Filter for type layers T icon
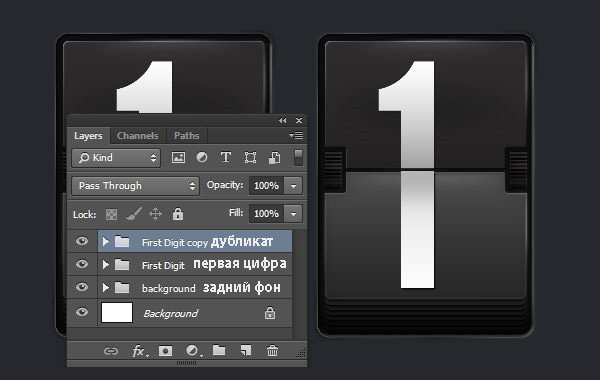The image size is (600, 380). (x=226, y=158)
